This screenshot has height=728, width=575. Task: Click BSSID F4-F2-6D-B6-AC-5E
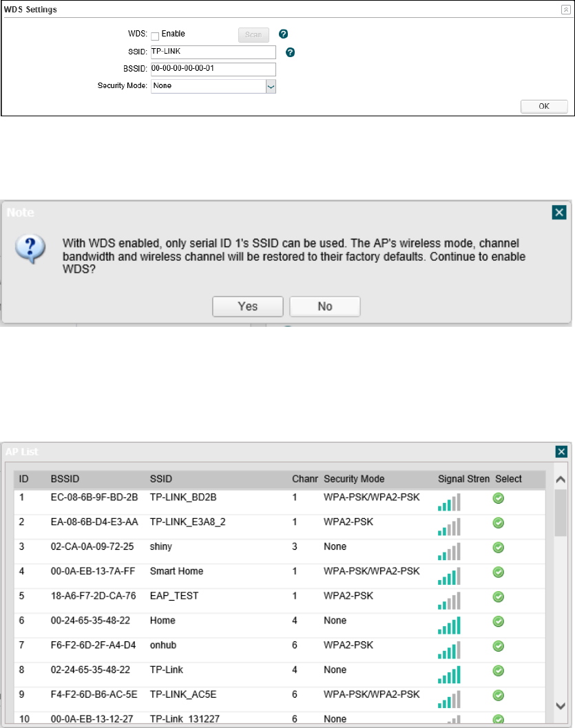[x=94, y=694]
